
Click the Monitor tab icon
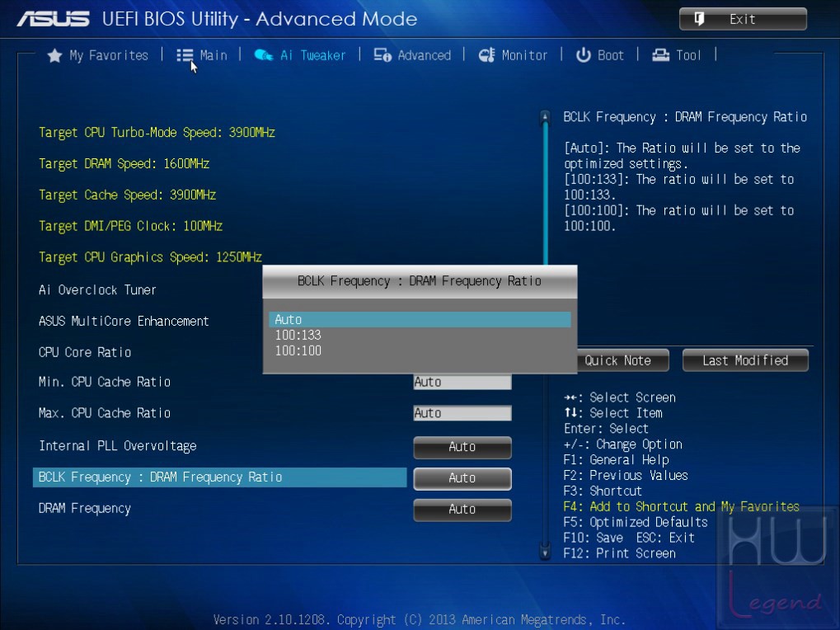pos(487,55)
